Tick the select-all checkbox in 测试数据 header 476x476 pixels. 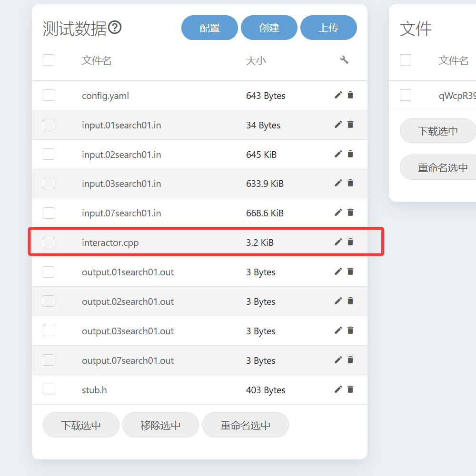[49, 60]
